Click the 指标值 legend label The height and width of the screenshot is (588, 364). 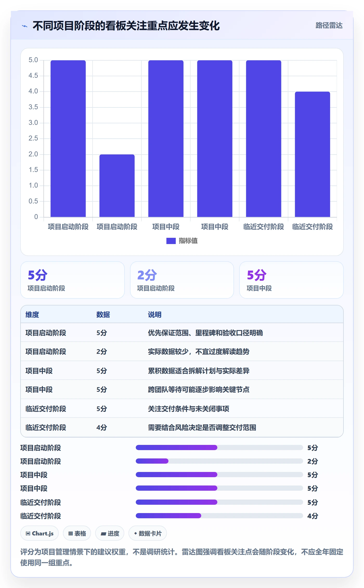pyautogui.click(x=188, y=241)
